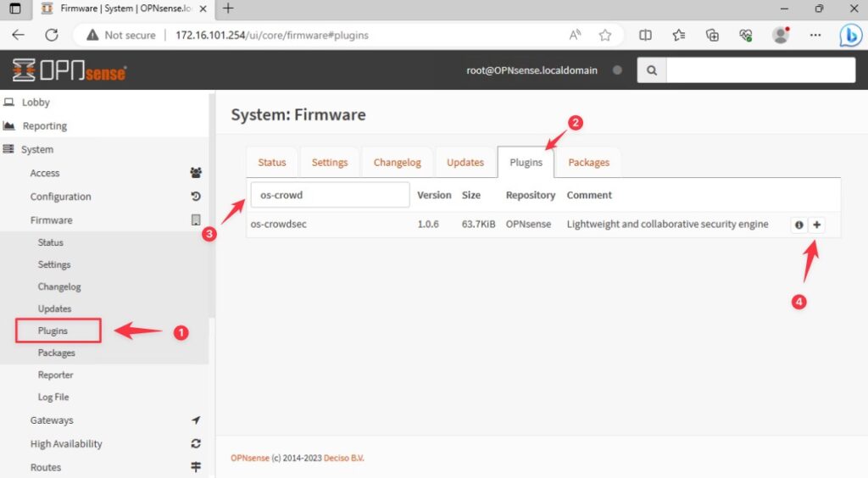Go back with the browser back arrow
The image size is (868, 478).
(19, 35)
